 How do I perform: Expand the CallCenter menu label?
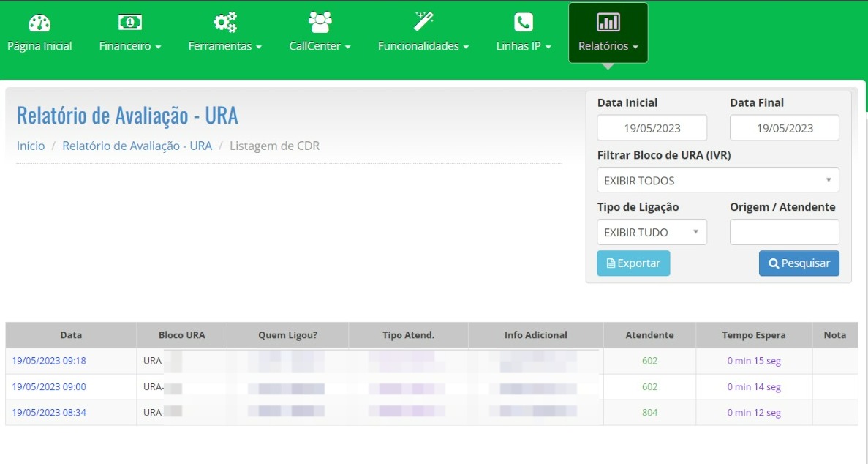coord(320,46)
